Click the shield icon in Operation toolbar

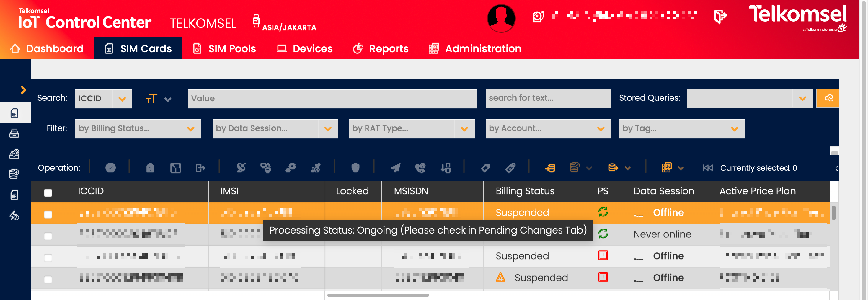(x=355, y=167)
